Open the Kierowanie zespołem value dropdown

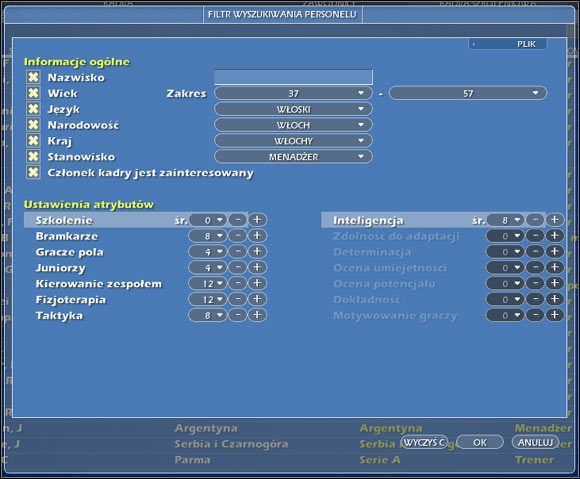point(208,284)
